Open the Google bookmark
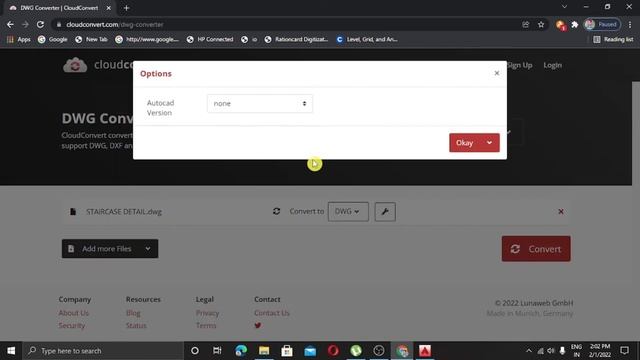 (x=53, y=39)
